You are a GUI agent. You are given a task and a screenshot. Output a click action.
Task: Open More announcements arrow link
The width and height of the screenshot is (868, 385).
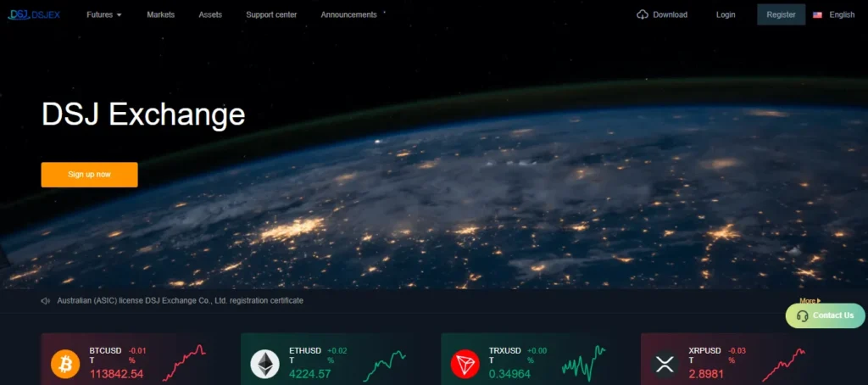810,301
